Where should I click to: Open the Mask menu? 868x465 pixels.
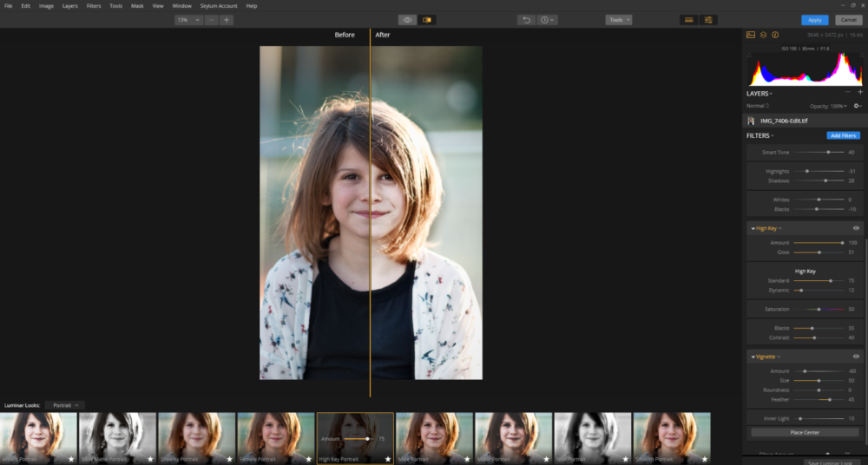point(137,5)
